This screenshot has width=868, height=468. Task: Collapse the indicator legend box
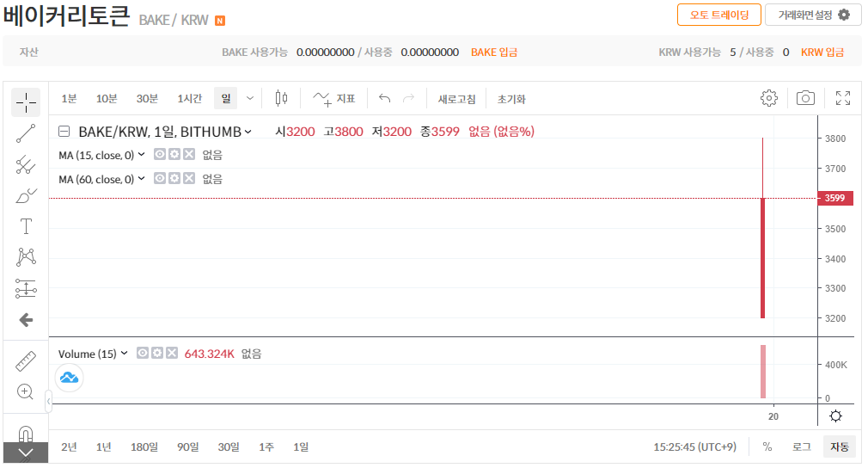click(64, 132)
